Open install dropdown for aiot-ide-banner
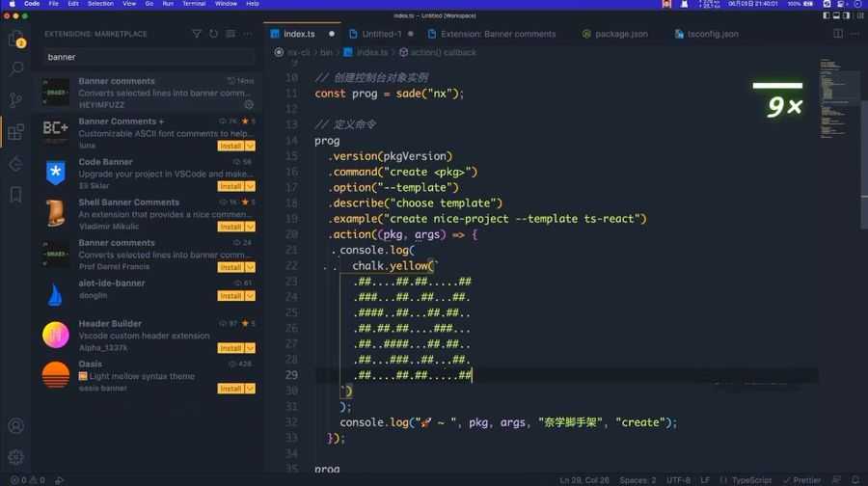The height and width of the screenshot is (486, 868). (x=250, y=296)
